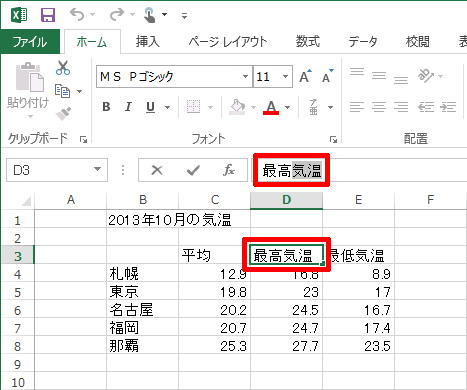Increase indent
Viewport: 467px width, 390px height.
[x=448, y=107]
